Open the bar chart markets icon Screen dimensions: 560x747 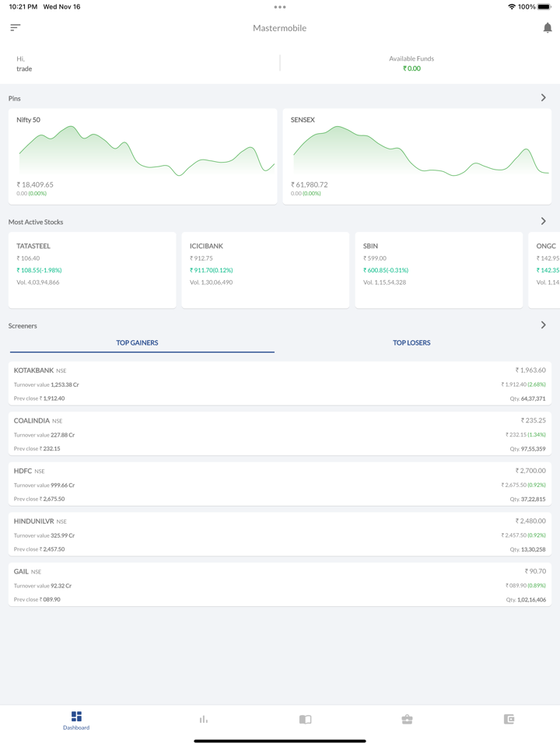tap(204, 720)
